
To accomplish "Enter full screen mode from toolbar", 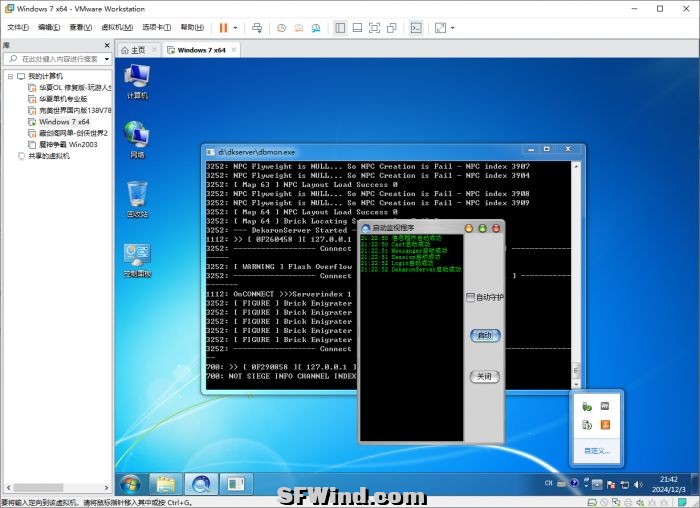I will [375, 28].
